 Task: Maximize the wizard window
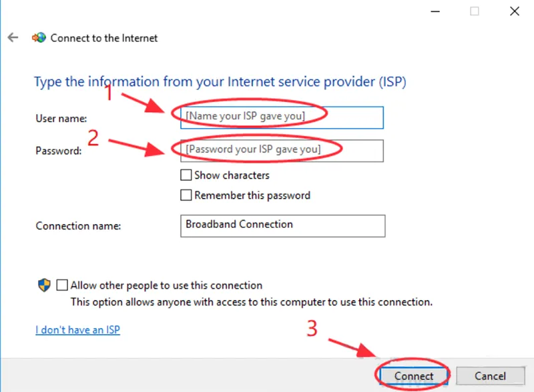pos(474,11)
